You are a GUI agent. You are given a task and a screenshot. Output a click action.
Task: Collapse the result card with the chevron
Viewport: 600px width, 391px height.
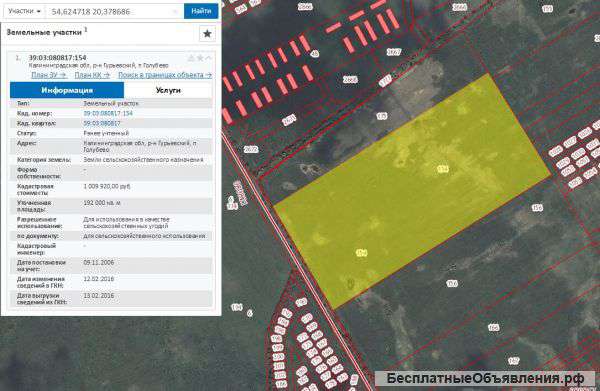tap(209, 58)
